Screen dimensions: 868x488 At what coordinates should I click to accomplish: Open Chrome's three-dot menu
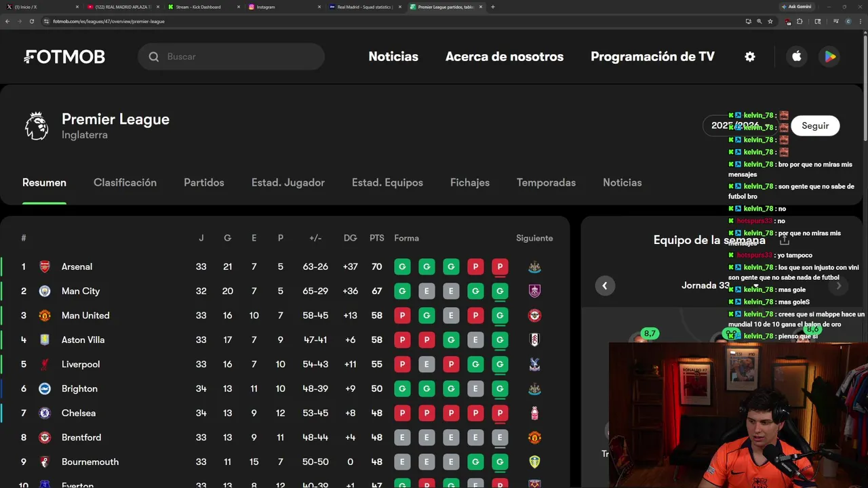[860, 21]
